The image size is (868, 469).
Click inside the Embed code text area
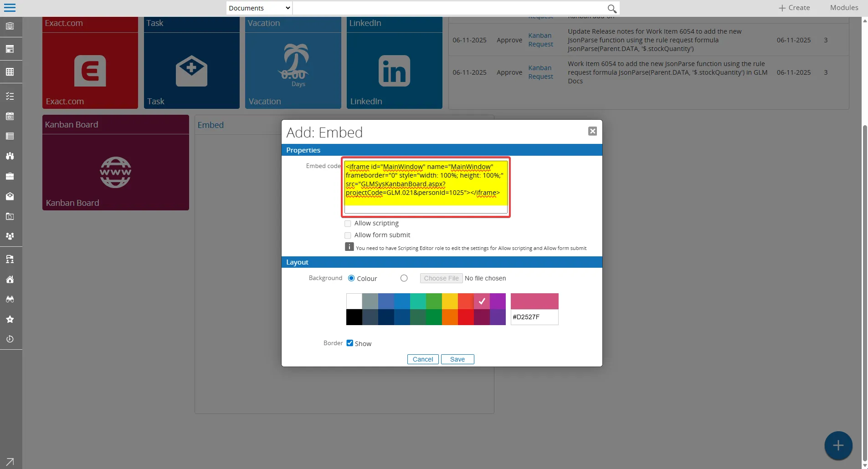coord(426,187)
